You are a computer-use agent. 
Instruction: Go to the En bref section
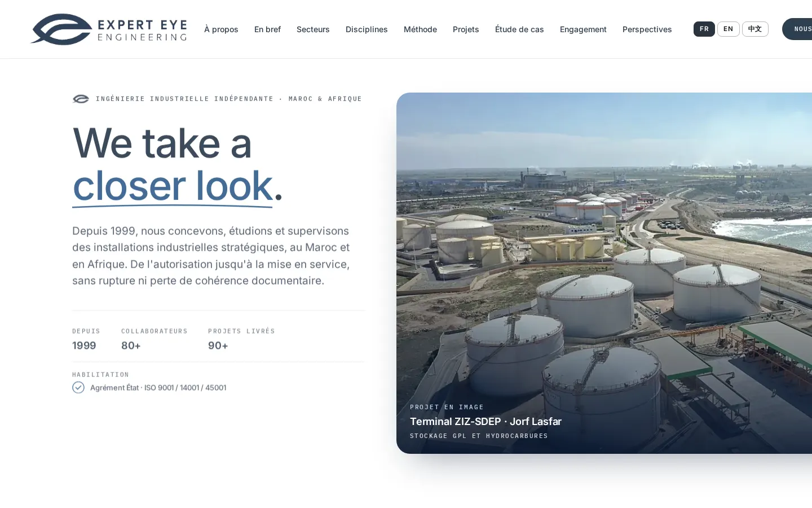click(x=267, y=29)
